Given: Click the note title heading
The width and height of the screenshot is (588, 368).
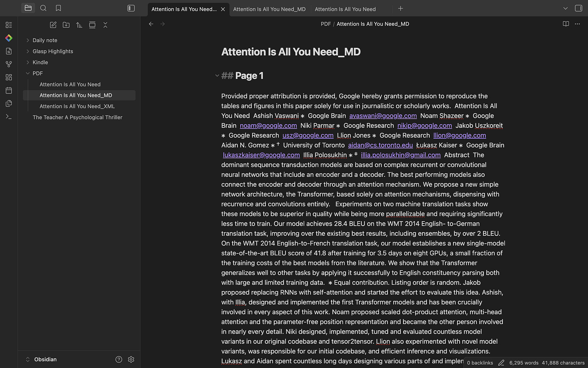Looking at the screenshot, I should click(x=291, y=52).
